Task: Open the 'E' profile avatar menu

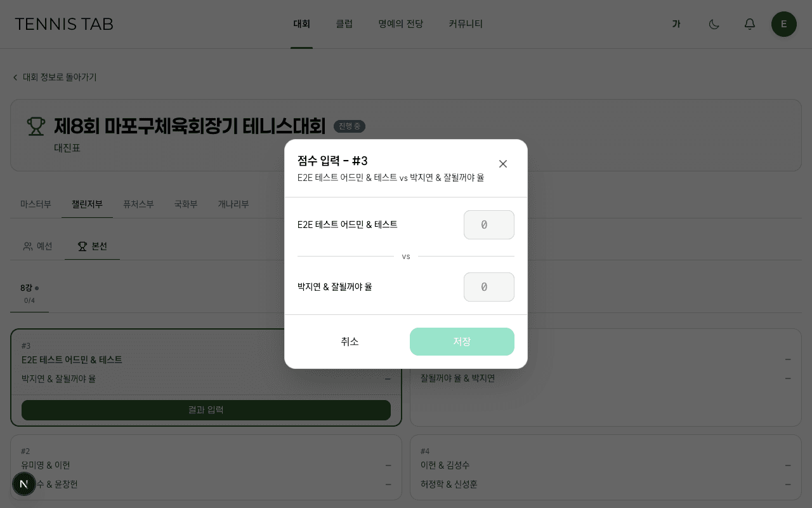Action: tap(784, 24)
